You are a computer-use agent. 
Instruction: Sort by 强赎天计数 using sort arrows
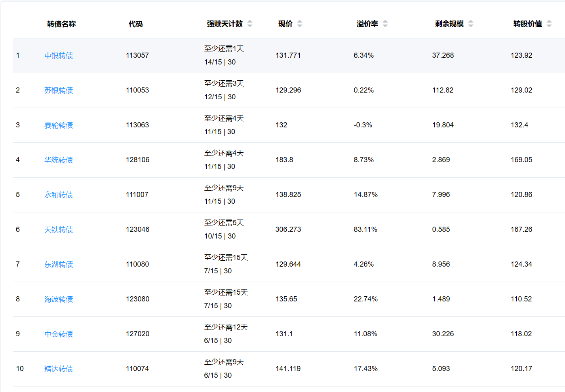(x=250, y=24)
